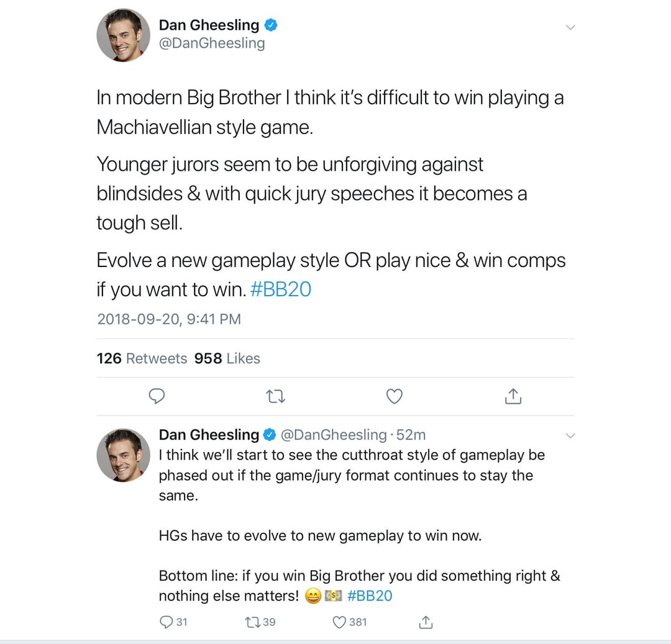Open profile photo on reply tweet

[x=123, y=455]
